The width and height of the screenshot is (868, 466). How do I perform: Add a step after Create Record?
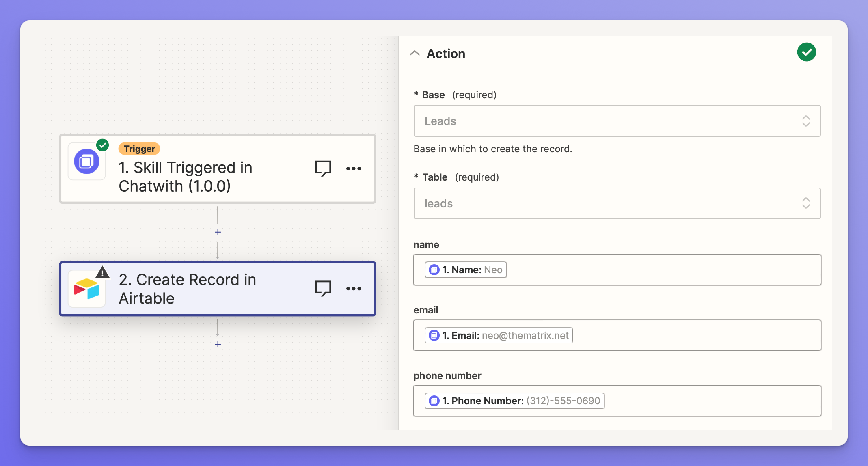pos(218,345)
